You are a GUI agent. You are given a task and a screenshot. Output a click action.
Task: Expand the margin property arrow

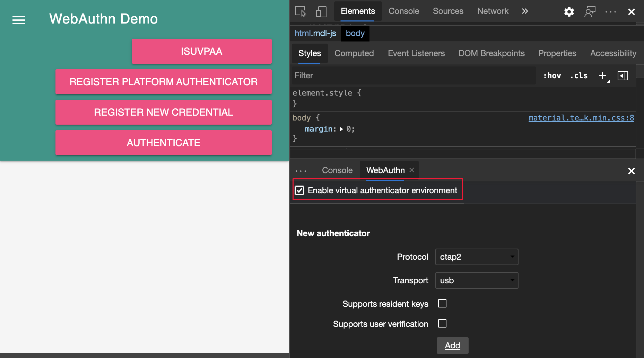coord(342,129)
